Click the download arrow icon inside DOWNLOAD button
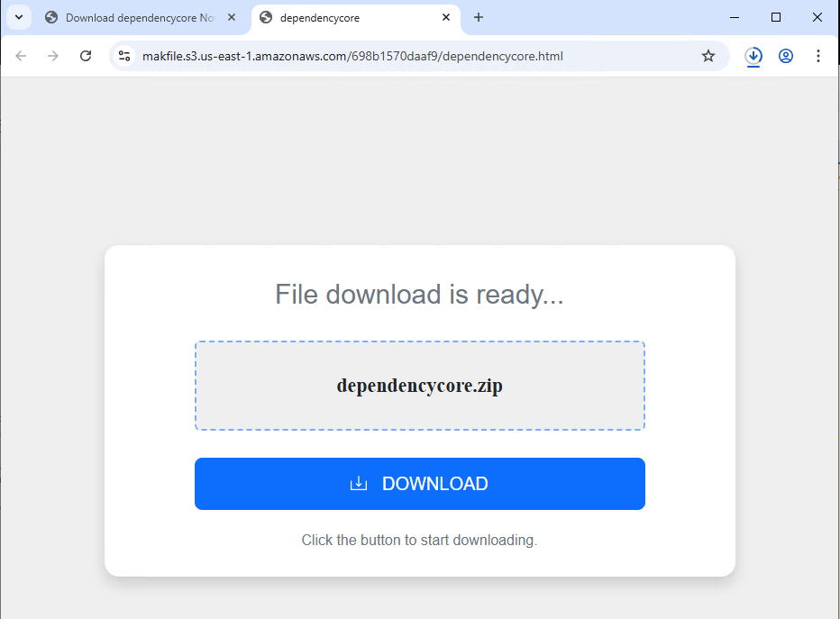This screenshot has height=619, width=840. pos(359,484)
